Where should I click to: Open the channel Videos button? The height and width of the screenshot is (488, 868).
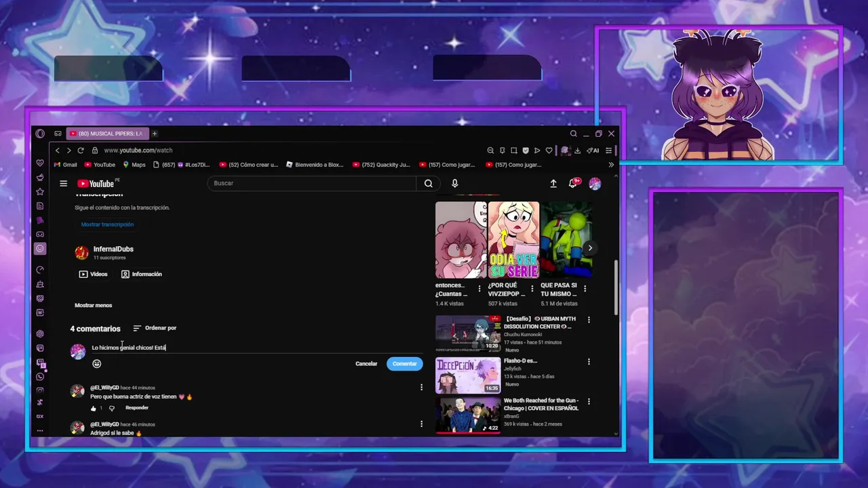click(x=93, y=274)
